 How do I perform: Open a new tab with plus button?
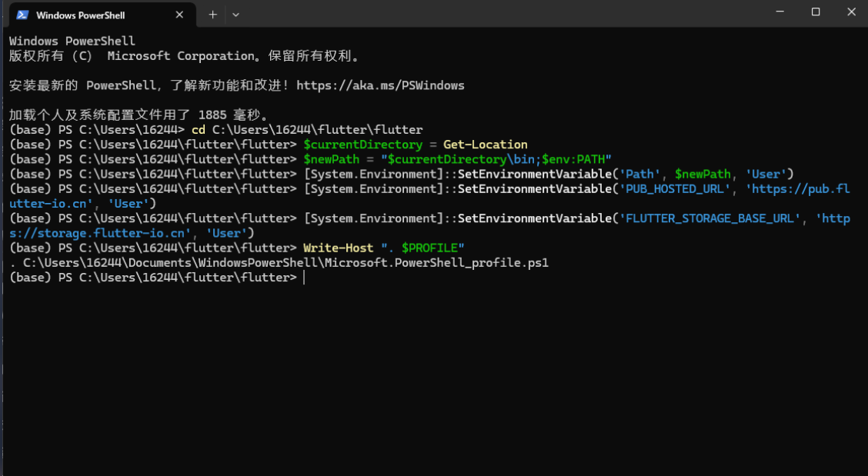coord(212,15)
